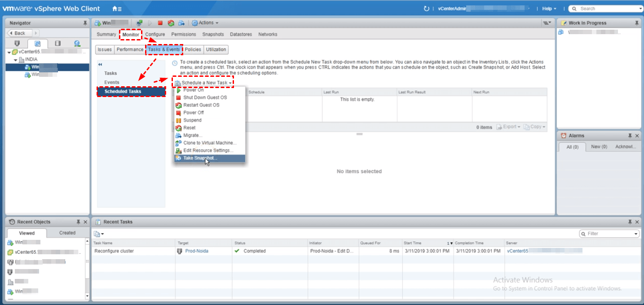Pin the Alarms panel
Viewport: 644px width, 305px height.
[x=630, y=135]
